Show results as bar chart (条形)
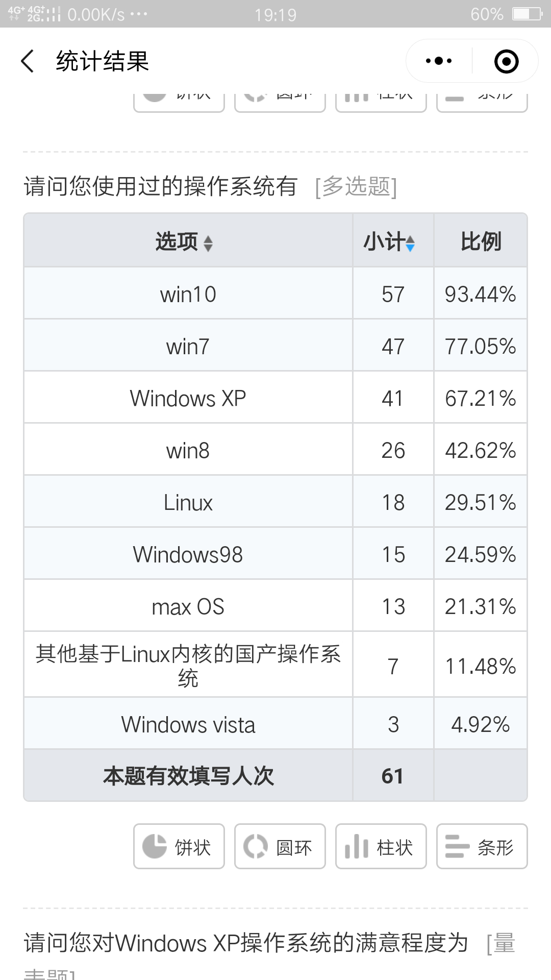 (x=482, y=846)
